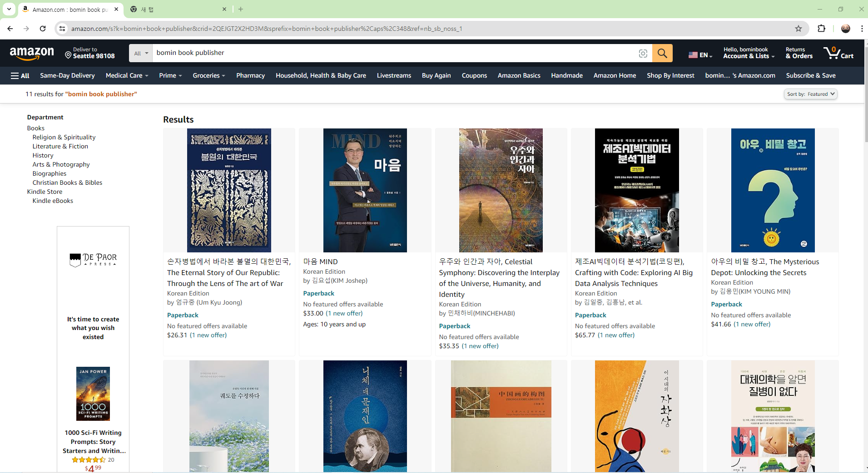Open the Chrome profile avatar
The image size is (868, 473).
[846, 29]
